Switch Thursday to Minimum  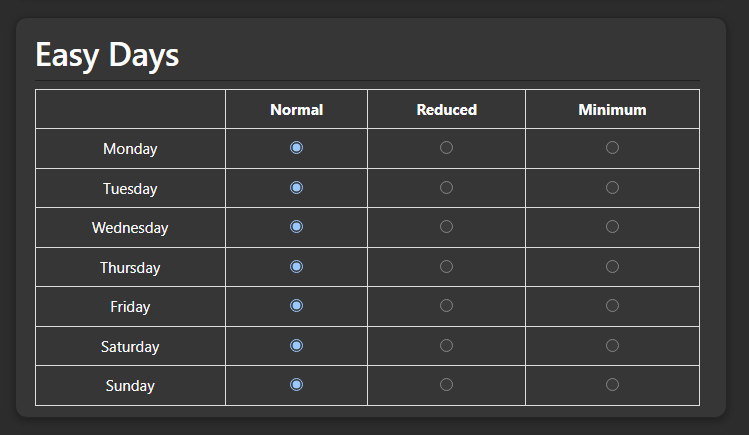612,266
